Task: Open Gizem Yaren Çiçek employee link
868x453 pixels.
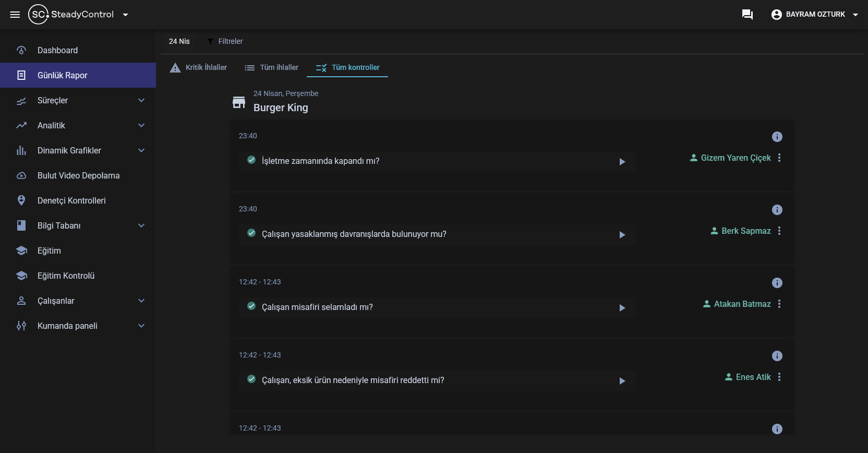Action: point(730,158)
